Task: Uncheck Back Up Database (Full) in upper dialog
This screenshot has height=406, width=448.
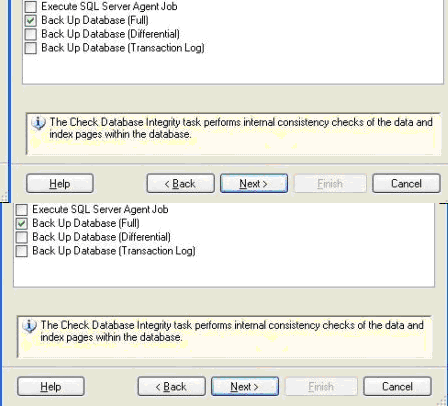Action: point(31,21)
